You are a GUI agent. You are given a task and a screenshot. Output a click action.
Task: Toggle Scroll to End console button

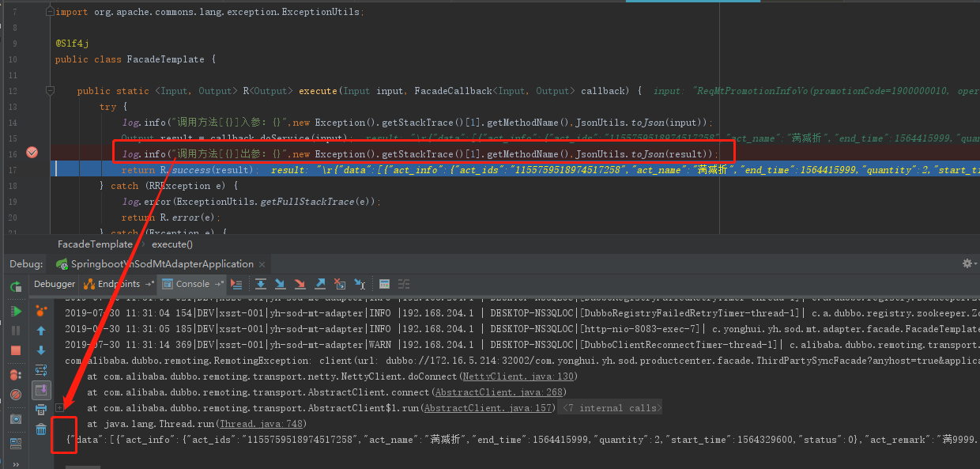pyautogui.click(x=40, y=389)
